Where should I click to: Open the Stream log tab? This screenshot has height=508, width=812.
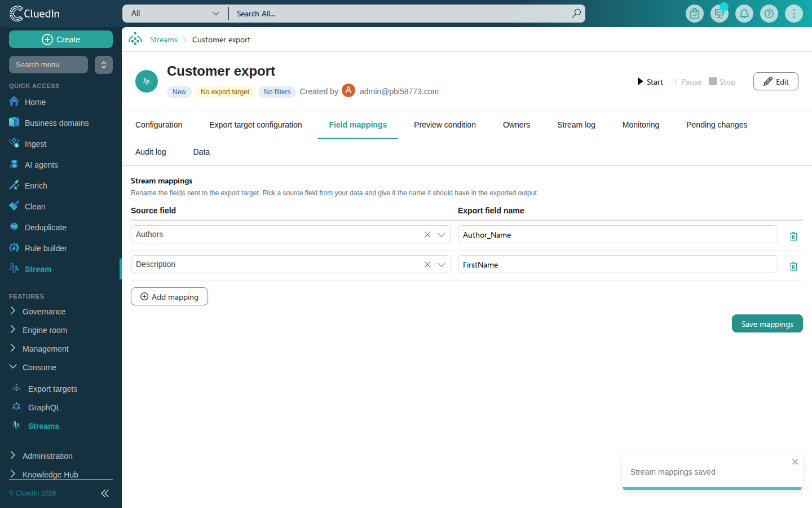(576, 125)
